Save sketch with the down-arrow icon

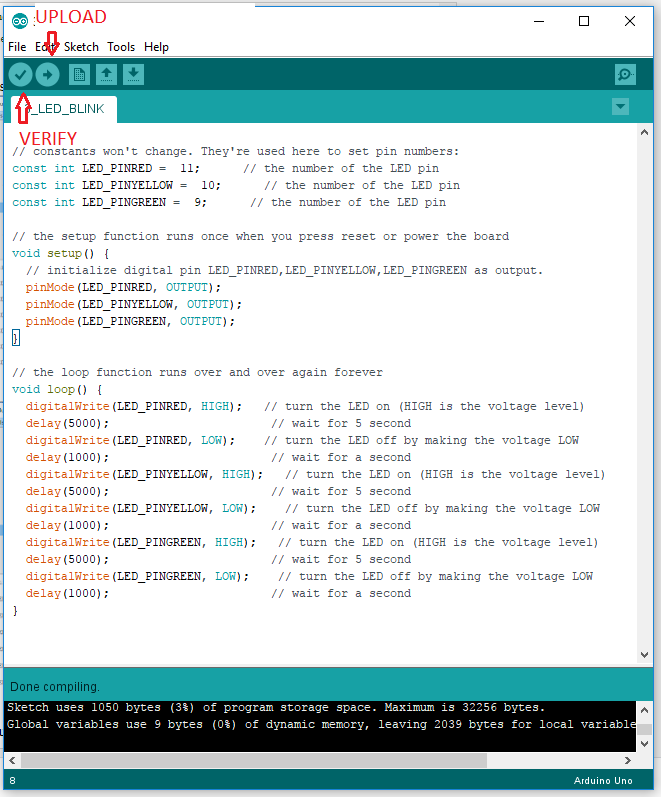133,75
